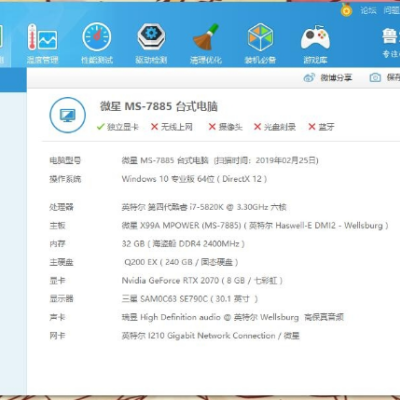This screenshot has height=400, width=400.
Task: Select the 主硬盘 row label
Action: [x=61, y=262]
